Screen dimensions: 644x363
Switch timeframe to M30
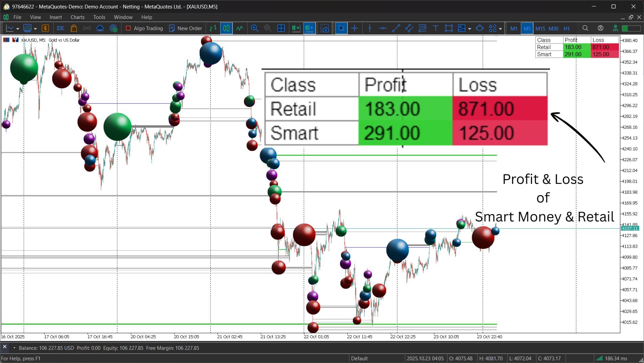click(553, 28)
